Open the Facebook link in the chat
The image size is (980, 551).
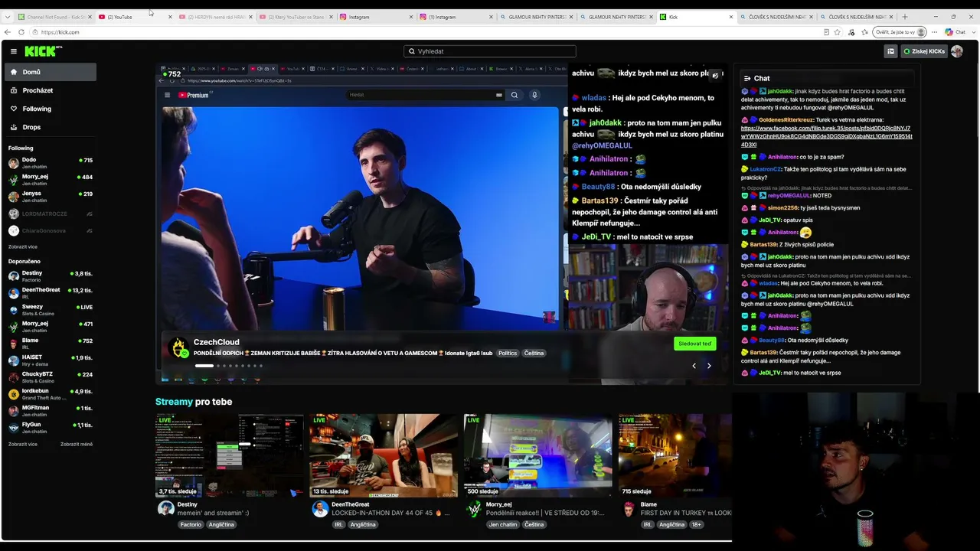[826, 136]
